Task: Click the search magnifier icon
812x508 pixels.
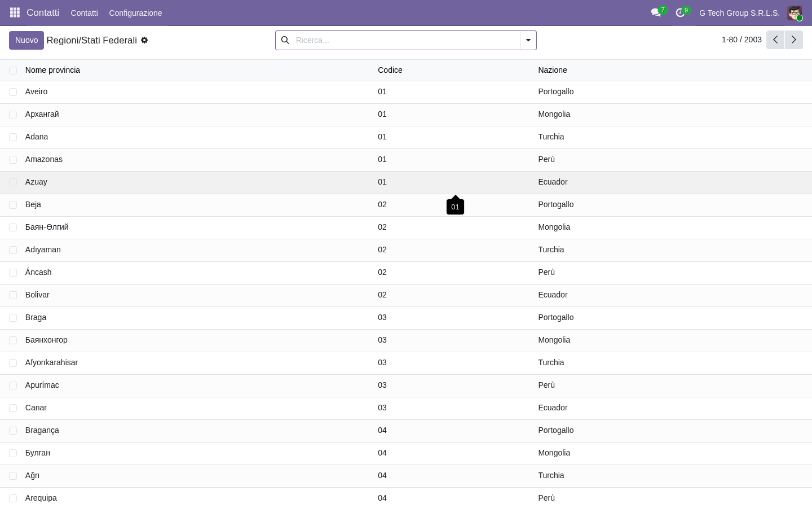Action: [285, 40]
